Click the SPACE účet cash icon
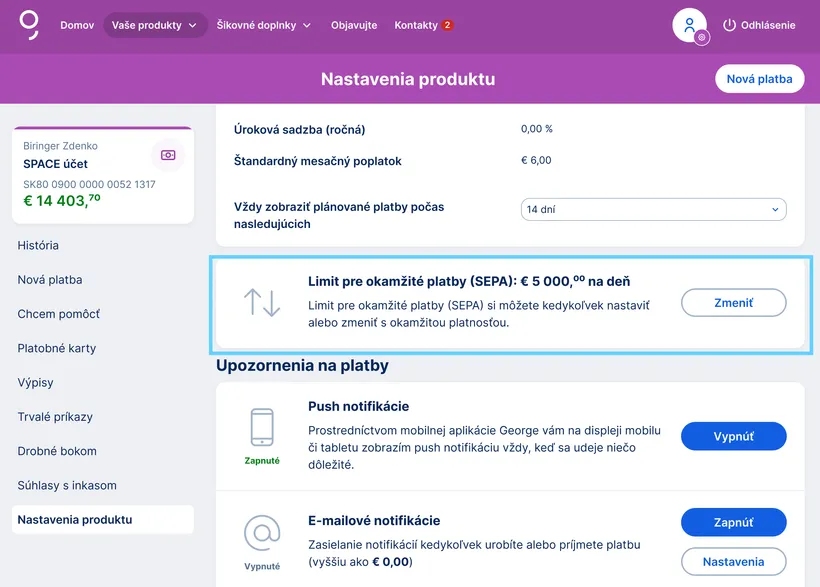Viewport: 820px width, 587px height. tap(168, 155)
